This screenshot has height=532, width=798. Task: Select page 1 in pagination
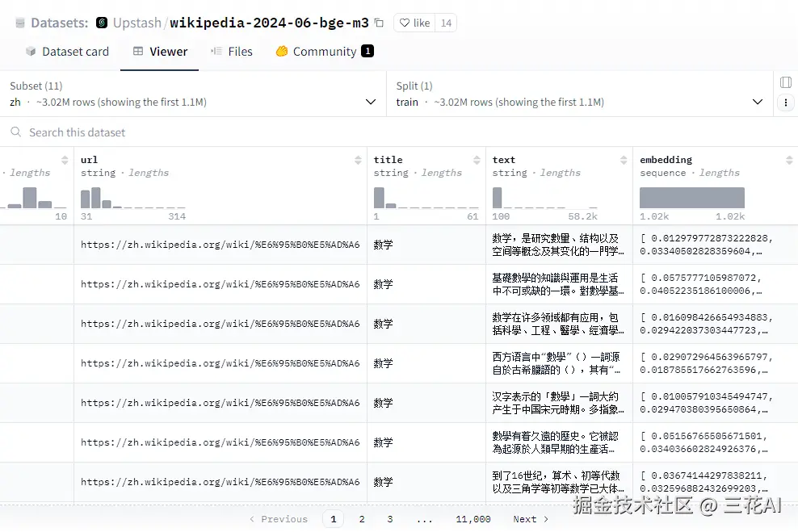pos(334,519)
